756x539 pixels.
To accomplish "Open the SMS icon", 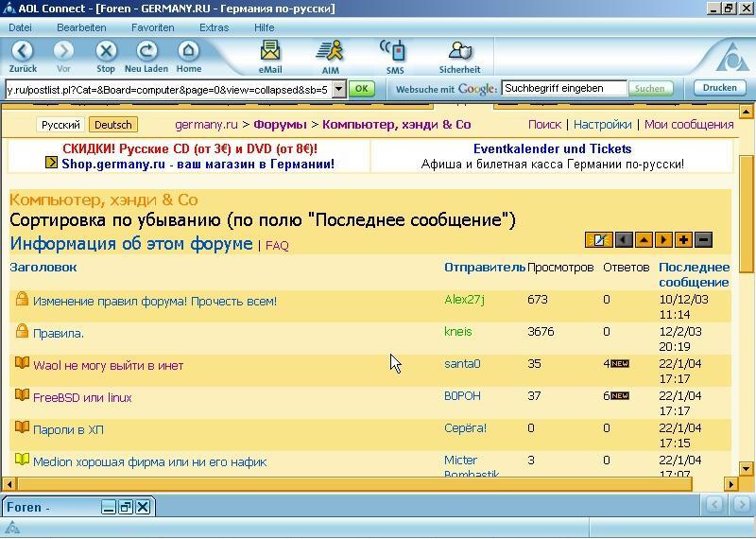I will [394, 51].
